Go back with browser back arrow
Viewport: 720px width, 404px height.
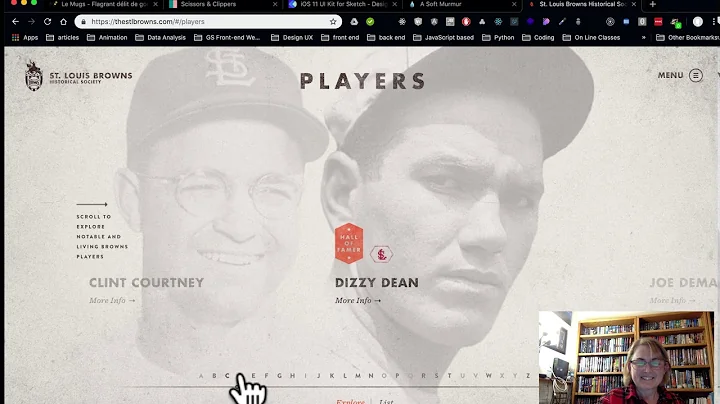click(15, 22)
